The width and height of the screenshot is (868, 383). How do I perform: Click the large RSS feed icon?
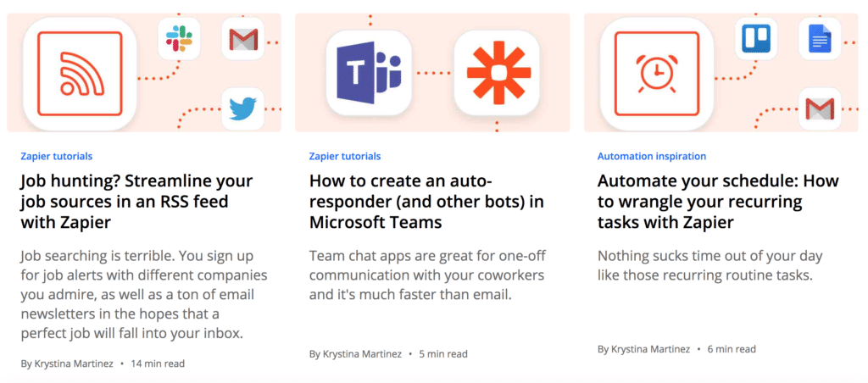tap(80, 73)
